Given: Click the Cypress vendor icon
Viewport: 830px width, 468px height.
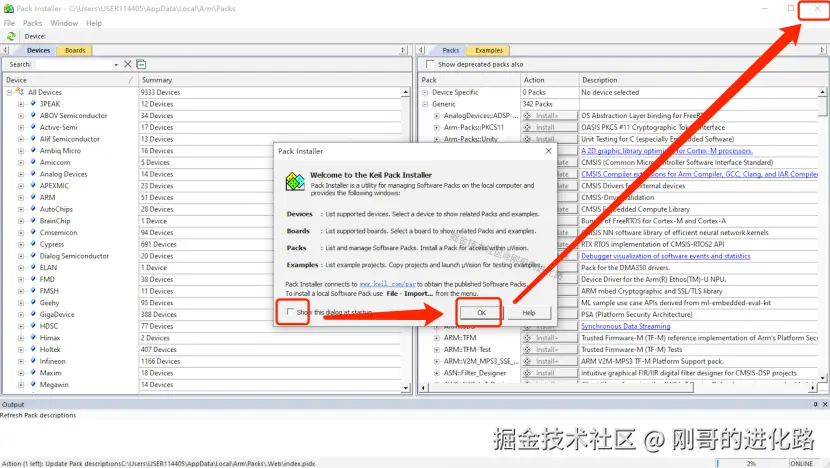Looking at the screenshot, I should point(33,244).
